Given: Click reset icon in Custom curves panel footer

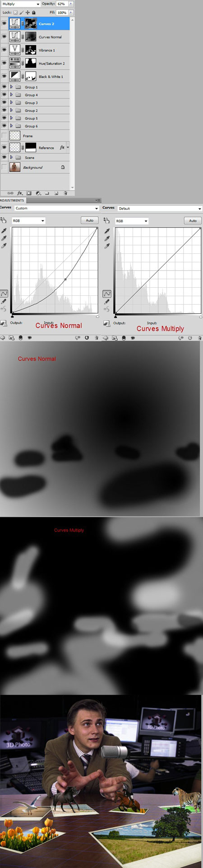Looking at the screenshot, I should 87,337.
